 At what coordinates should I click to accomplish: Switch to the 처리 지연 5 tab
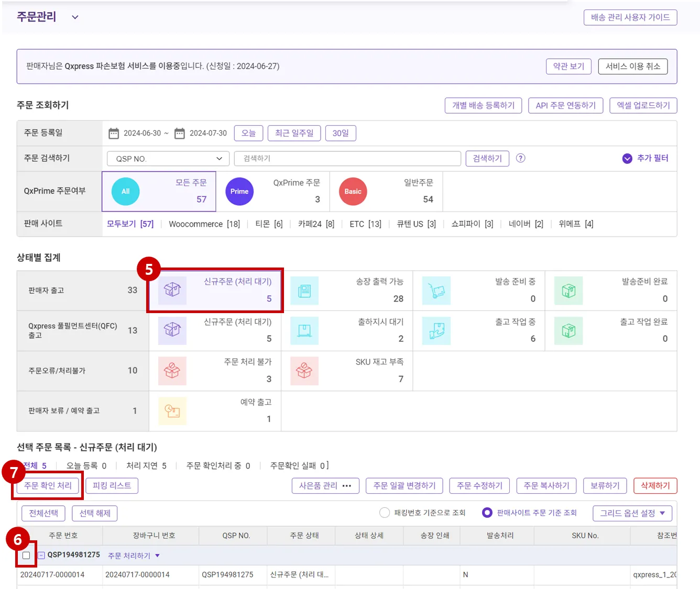(x=147, y=466)
